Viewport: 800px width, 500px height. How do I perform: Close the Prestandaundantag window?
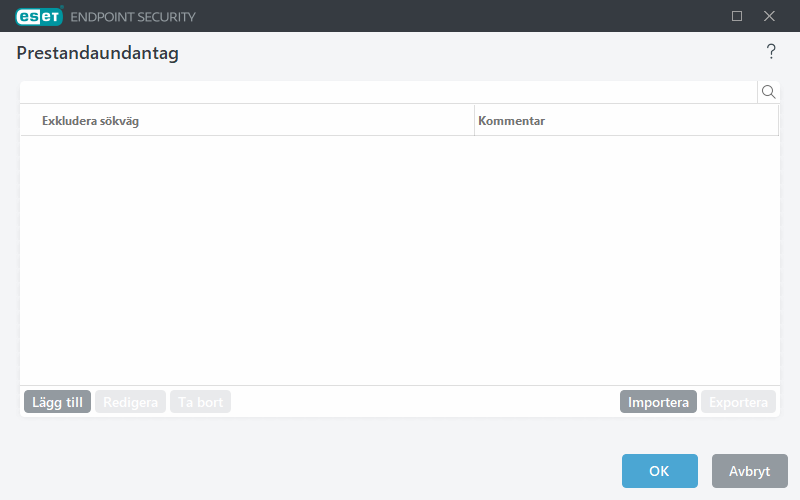point(769,16)
